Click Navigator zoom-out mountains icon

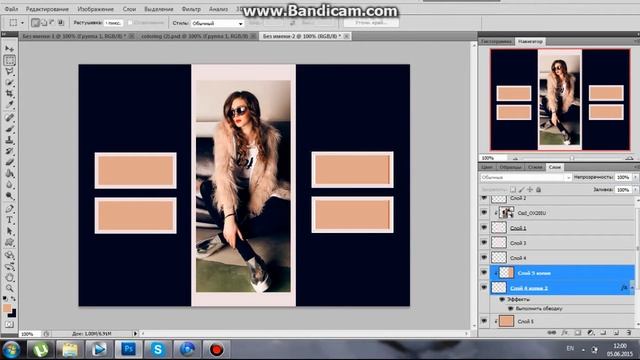click(x=515, y=158)
